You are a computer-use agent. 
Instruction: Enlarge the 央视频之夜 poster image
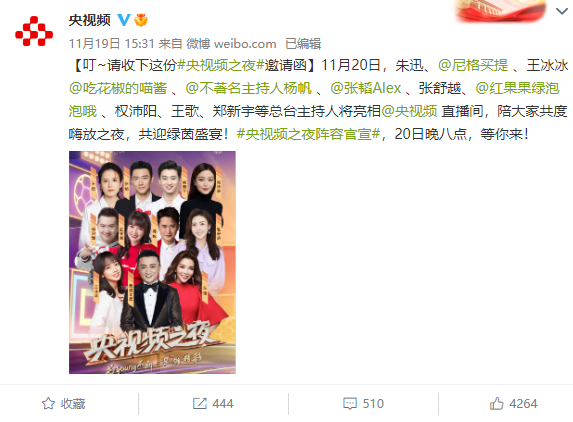[152, 262]
